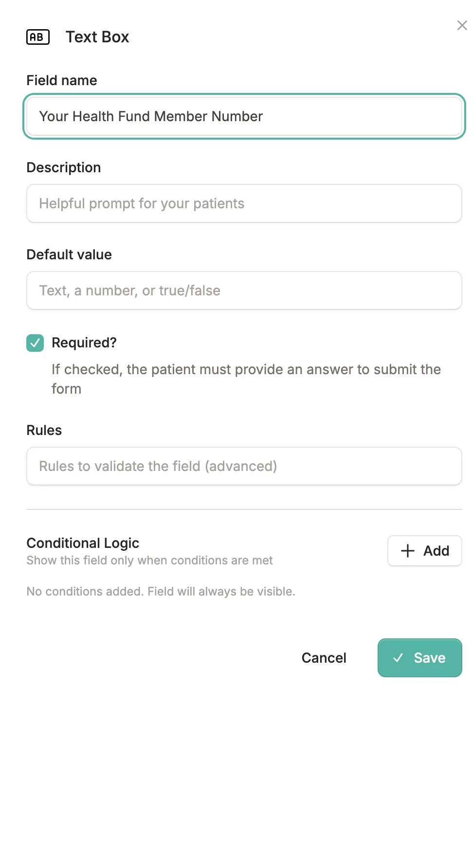The height and width of the screenshot is (868, 472).
Task: Click the Conditional Logic heading
Action: click(x=83, y=542)
